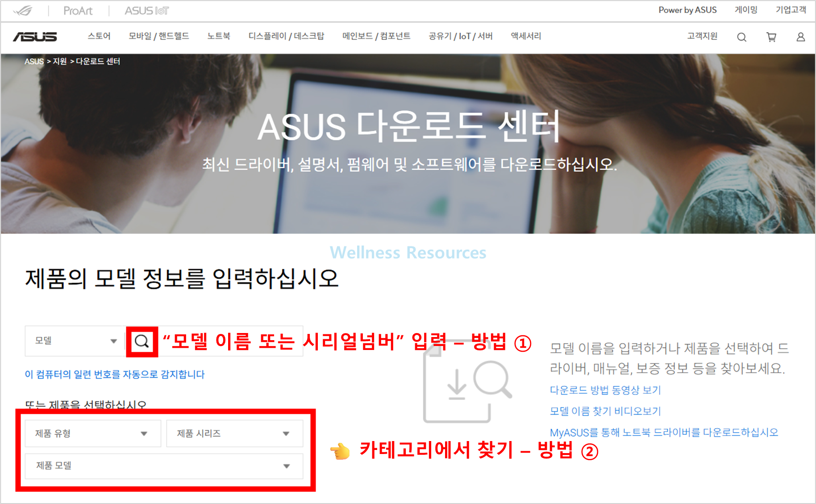Screen dimensions: 816x504
Task: Expand the 제품 유형 dropdown
Action: coord(93,433)
